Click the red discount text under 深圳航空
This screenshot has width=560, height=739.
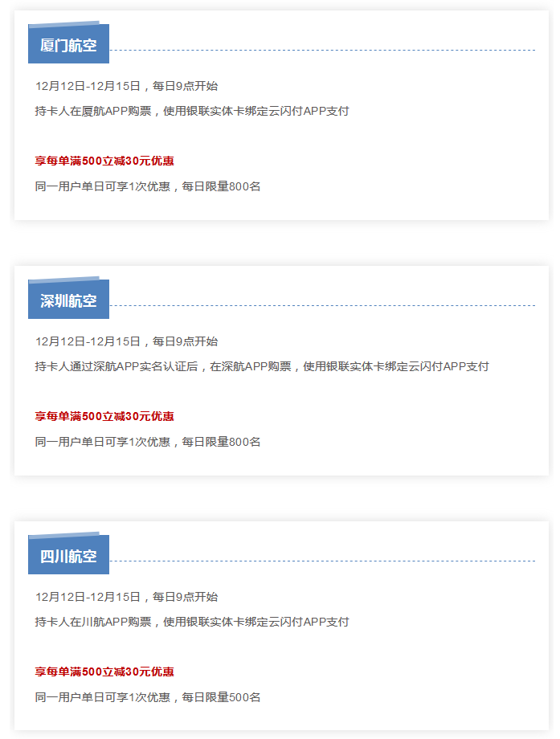click(x=104, y=417)
